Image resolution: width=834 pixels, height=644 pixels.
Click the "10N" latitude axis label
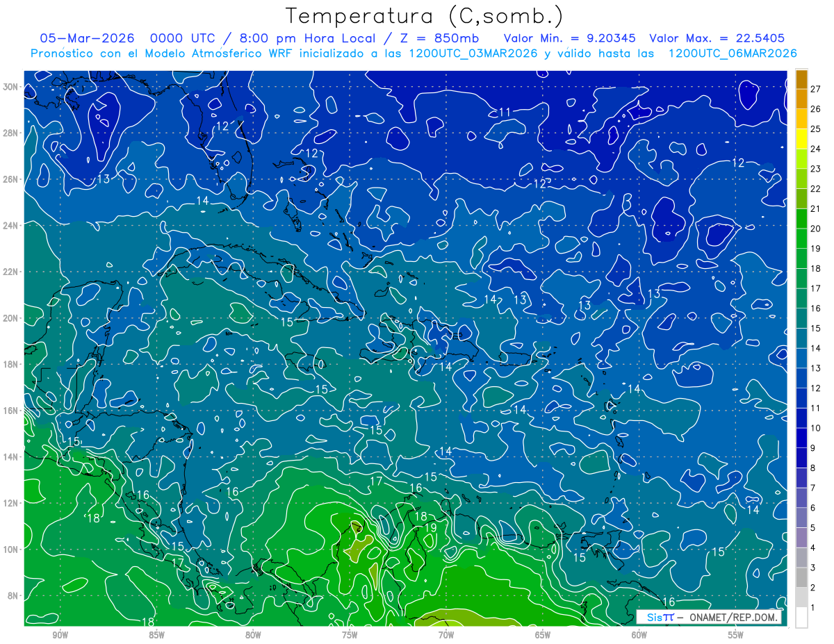[x=12, y=549]
